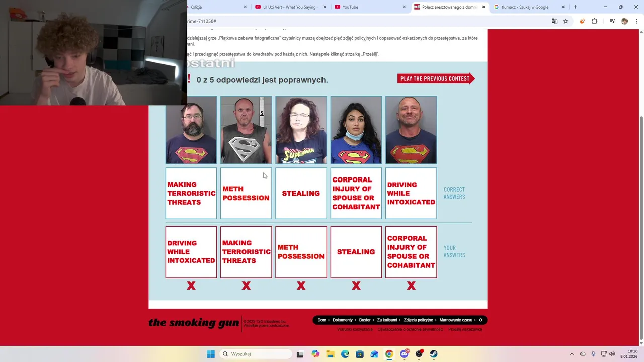The image size is (644, 362).
Task: Click the mugshot of smiling man in blue Superman shirt
Action: point(411,130)
